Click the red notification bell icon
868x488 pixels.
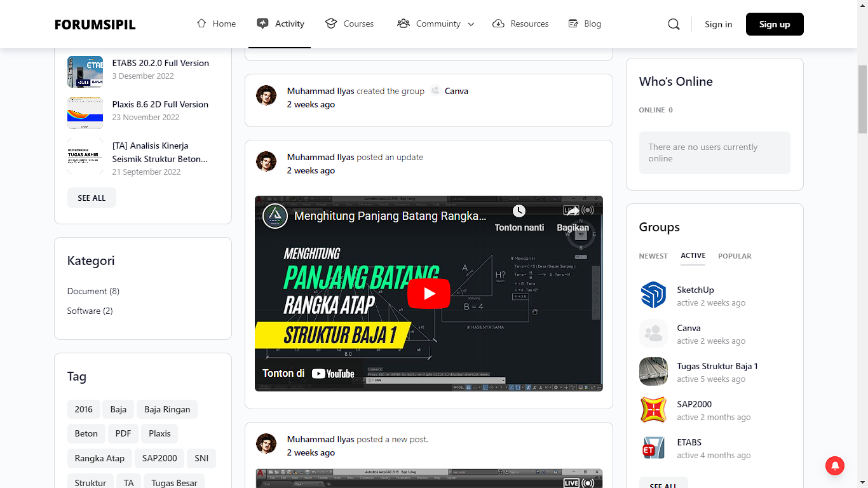[x=835, y=466]
